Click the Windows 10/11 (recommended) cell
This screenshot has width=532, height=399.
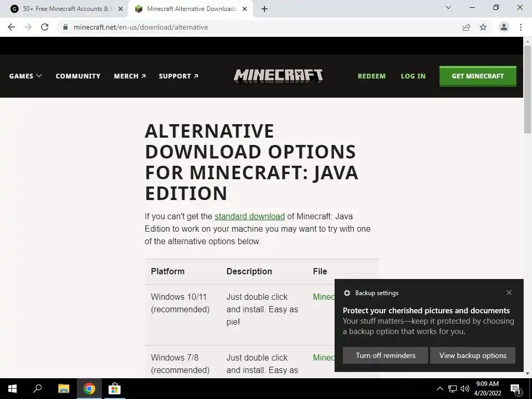[180, 303]
